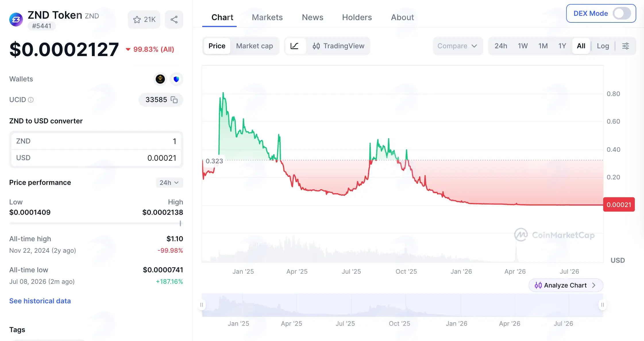Toggle DEX Mode switch
The height and width of the screenshot is (341, 644).
pyautogui.click(x=622, y=13)
